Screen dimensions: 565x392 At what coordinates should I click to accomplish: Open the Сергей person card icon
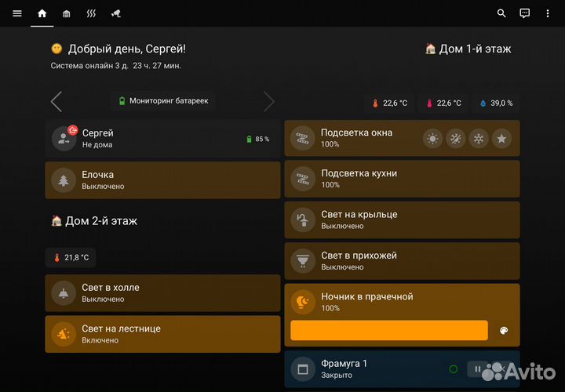(64, 139)
